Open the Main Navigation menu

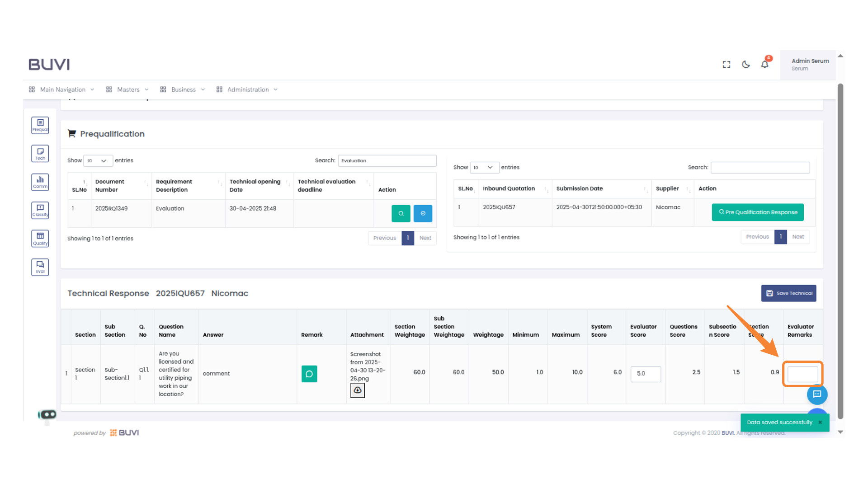(62, 89)
